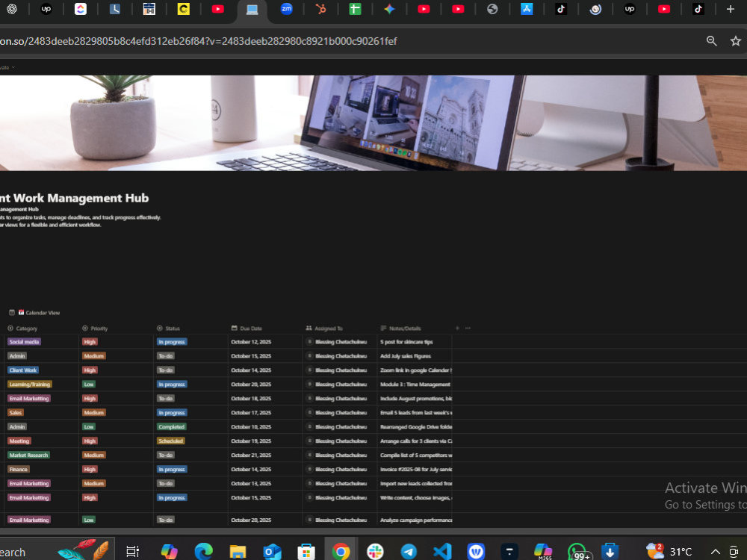Open the M365 Copilot app on taskbar
Image resolution: width=747 pixels, height=560 pixels.
click(x=542, y=552)
